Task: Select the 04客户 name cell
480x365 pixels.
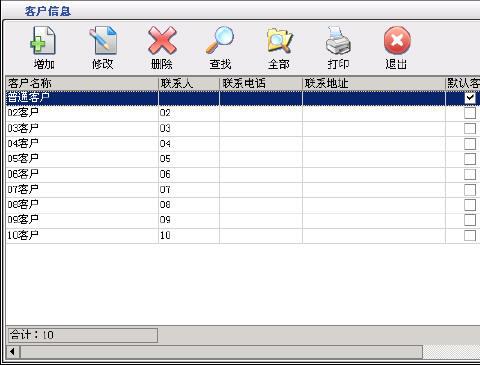Action: tap(82, 144)
